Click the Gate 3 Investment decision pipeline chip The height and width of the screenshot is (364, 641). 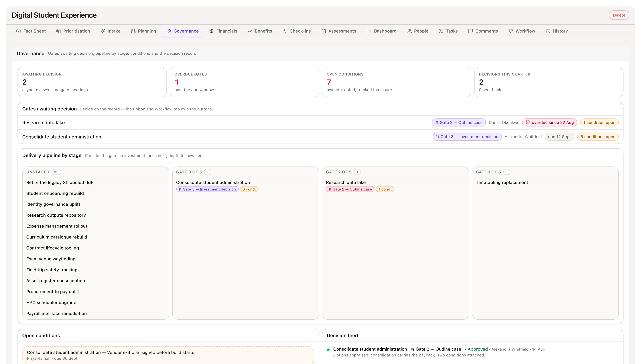tap(207, 189)
